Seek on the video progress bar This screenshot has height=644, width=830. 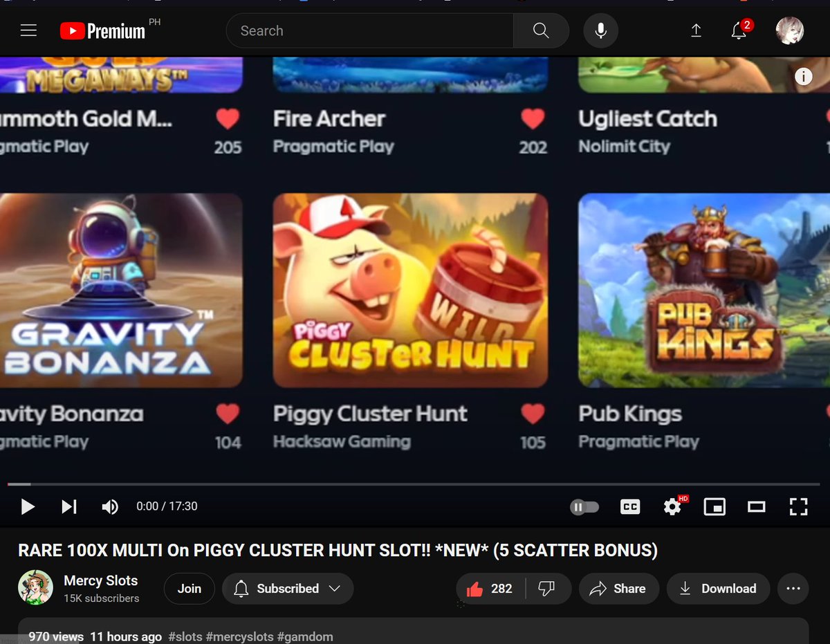[x=414, y=484]
